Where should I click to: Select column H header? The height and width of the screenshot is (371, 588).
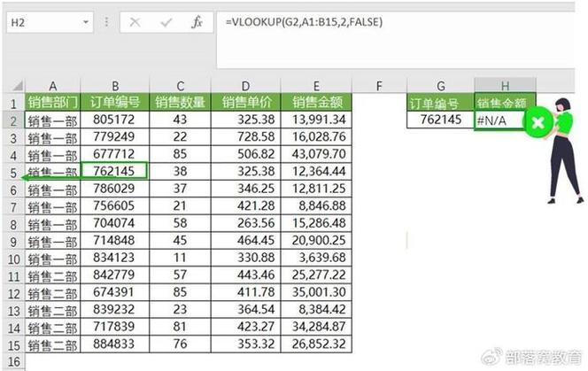click(x=505, y=86)
